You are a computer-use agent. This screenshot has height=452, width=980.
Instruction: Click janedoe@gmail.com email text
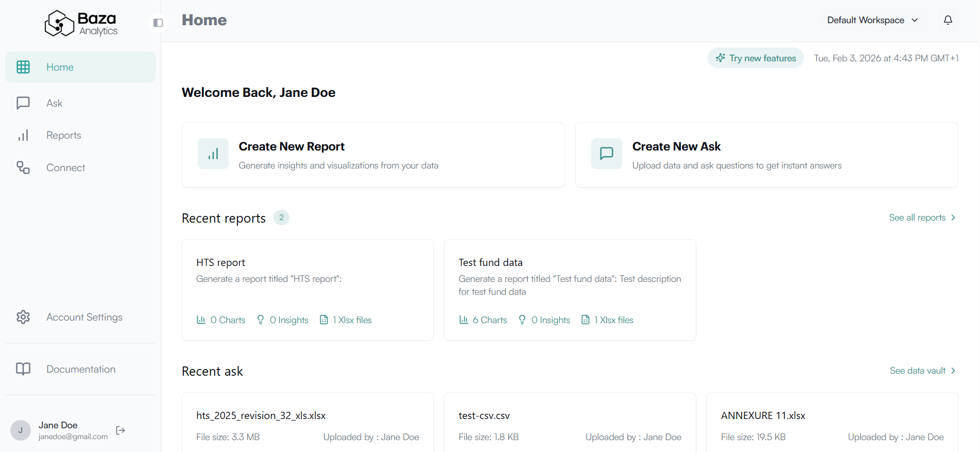click(73, 437)
